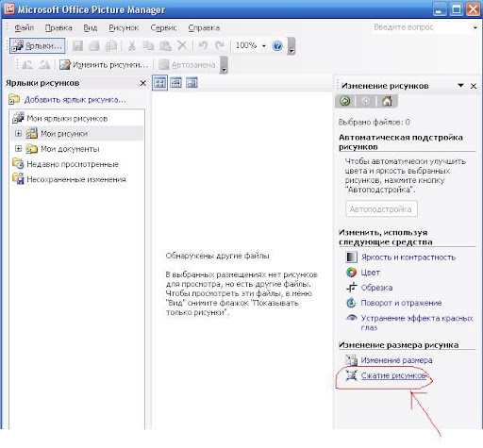The image size is (483, 448).
Task: Click the Save floppy disk icon
Action: click(77, 46)
